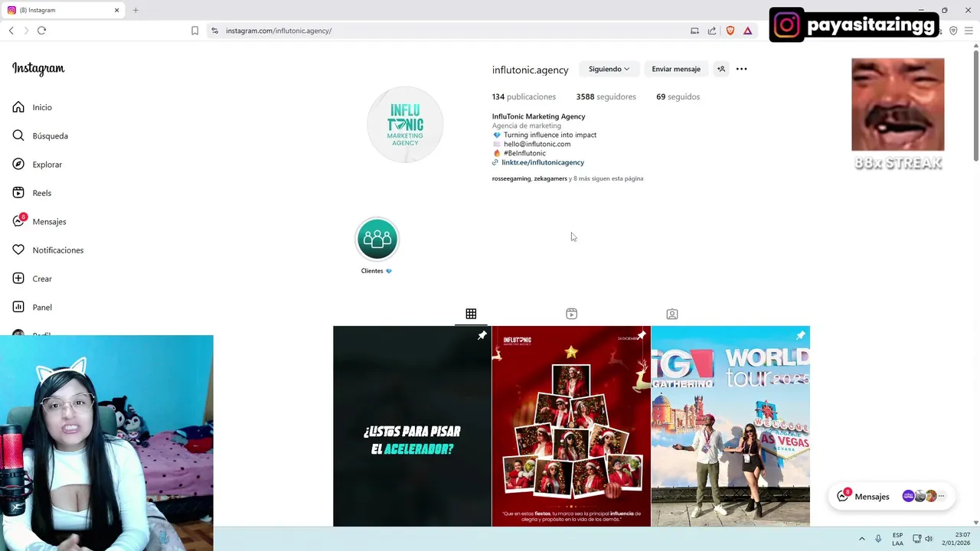980x551 pixels.
Task: Click the ESP LAA language indicator
Action: tap(897, 539)
